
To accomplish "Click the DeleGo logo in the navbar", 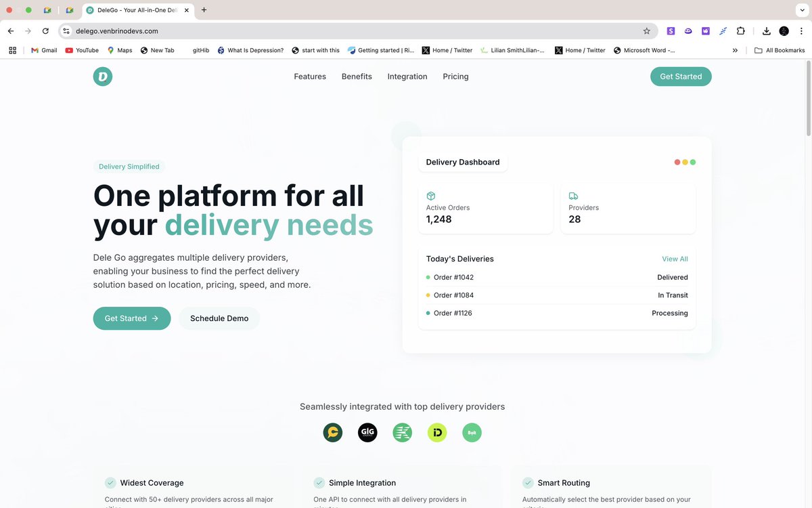I will [x=103, y=77].
